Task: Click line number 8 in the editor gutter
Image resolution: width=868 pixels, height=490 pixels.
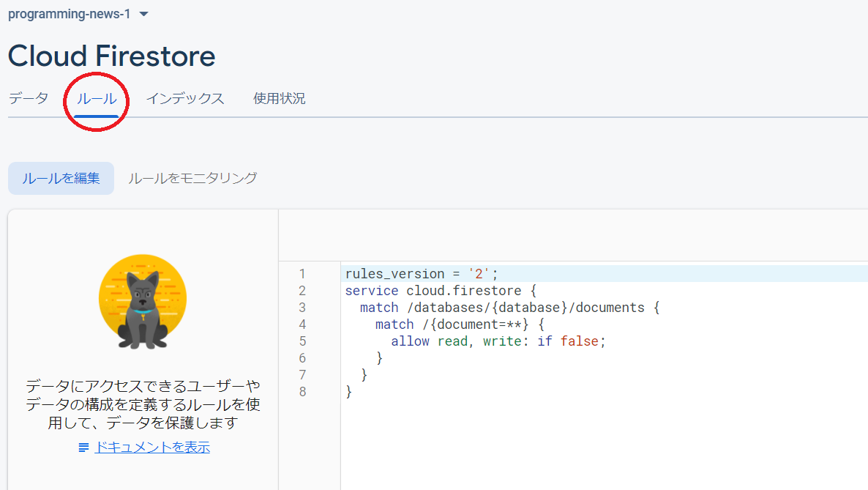Action: coord(302,391)
